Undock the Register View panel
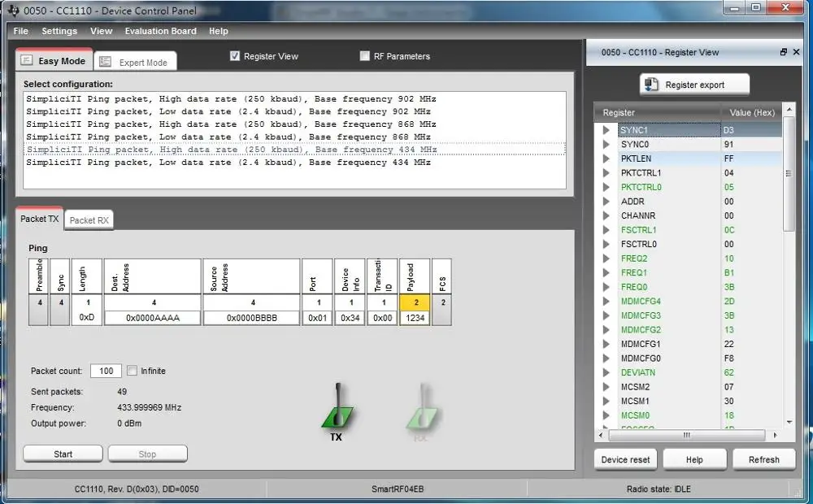The width and height of the screenshot is (813, 504). [x=784, y=52]
